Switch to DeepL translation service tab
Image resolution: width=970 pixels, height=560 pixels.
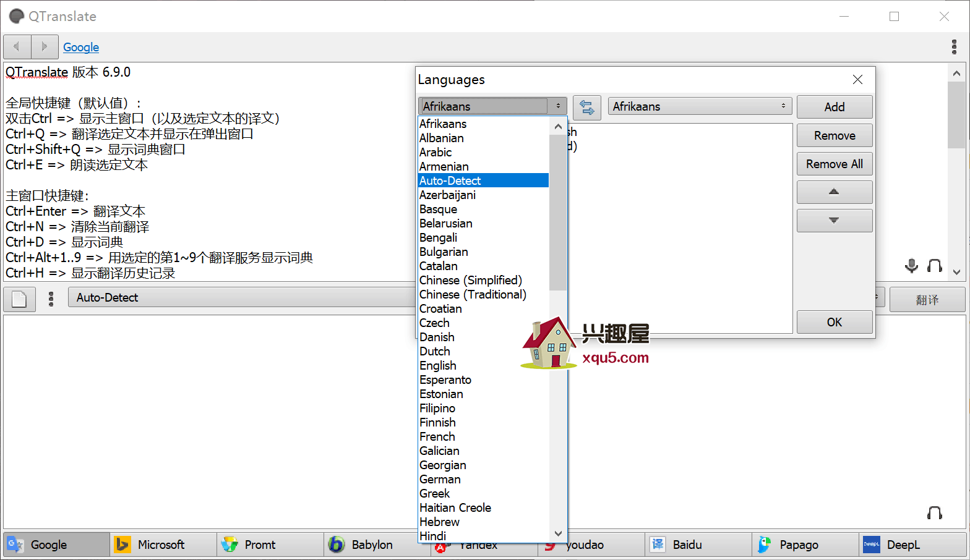(912, 545)
